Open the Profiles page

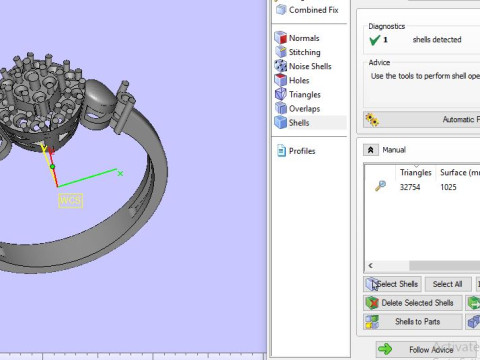(296, 151)
